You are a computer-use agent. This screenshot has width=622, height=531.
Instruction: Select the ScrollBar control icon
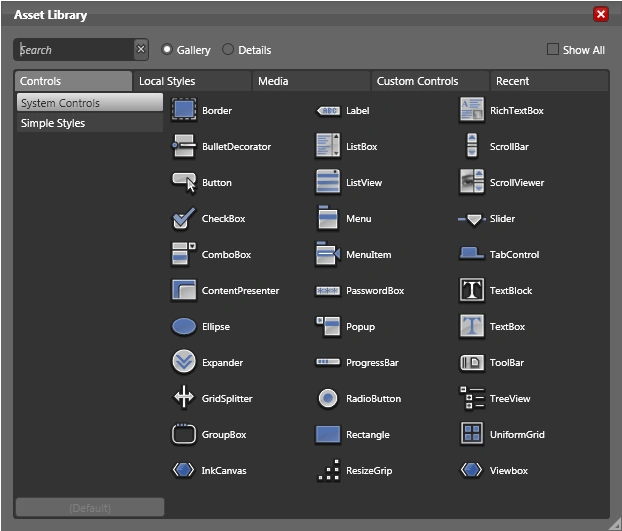472,146
